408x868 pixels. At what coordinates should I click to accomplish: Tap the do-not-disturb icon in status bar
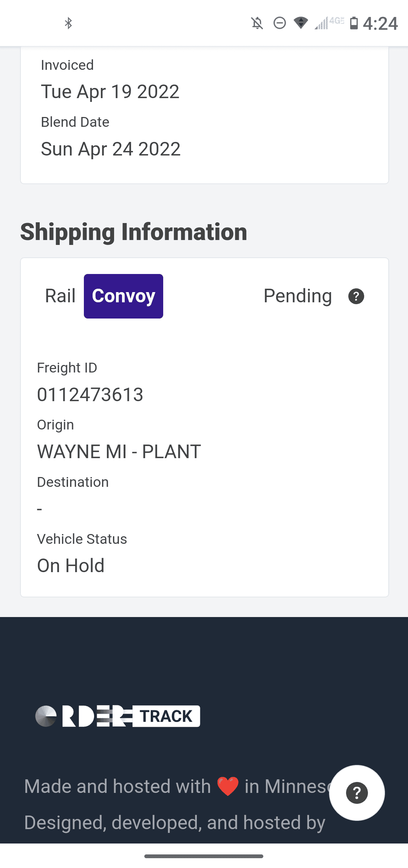pos(280,23)
